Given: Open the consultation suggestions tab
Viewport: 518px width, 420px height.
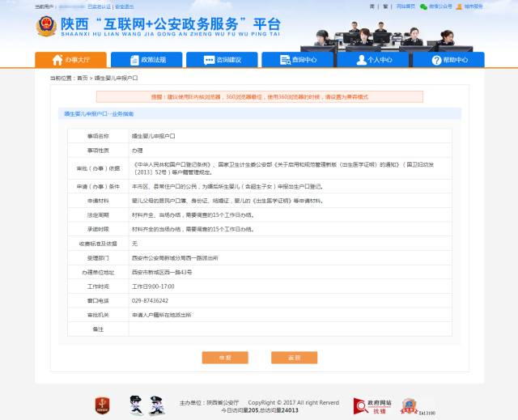Looking at the screenshot, I should (222, 60).
